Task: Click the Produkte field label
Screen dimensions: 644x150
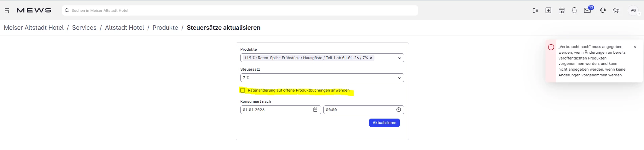Action: click(249, 49)
